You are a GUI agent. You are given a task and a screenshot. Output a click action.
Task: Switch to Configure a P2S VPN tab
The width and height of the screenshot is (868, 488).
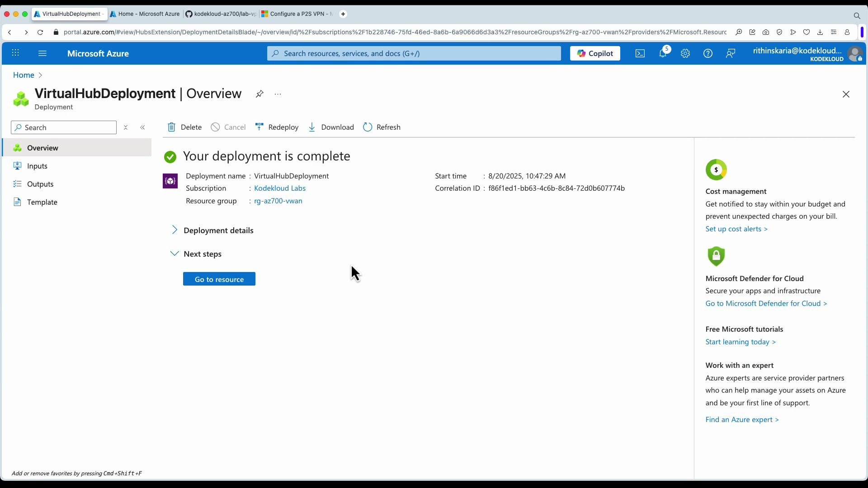(297, 14)
